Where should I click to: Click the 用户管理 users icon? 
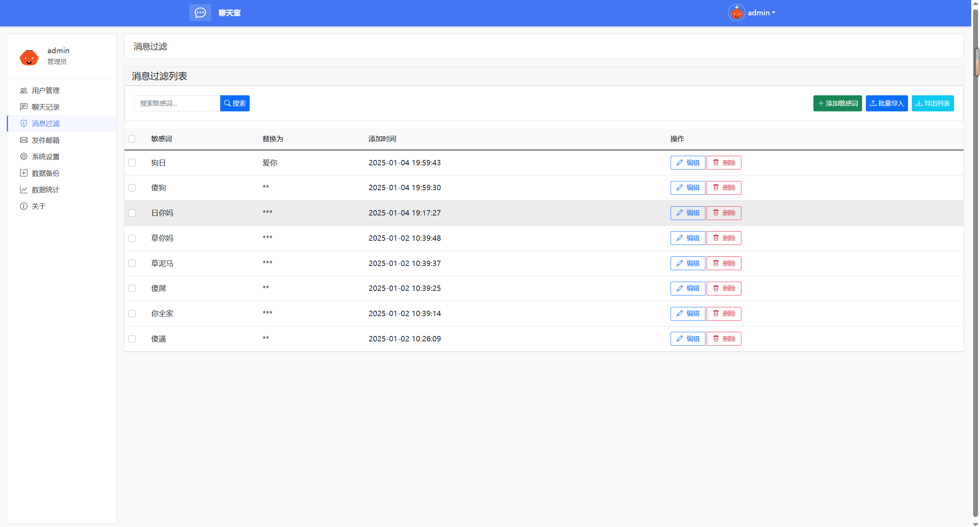24,91
